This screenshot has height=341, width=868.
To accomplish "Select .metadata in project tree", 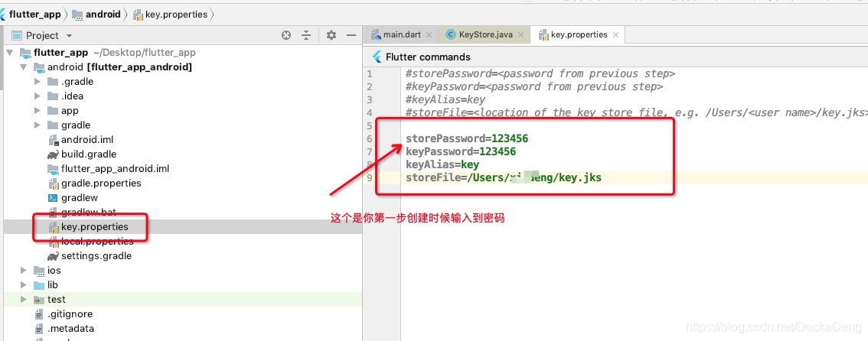I will pyautogui.click(x=70, y=328).
